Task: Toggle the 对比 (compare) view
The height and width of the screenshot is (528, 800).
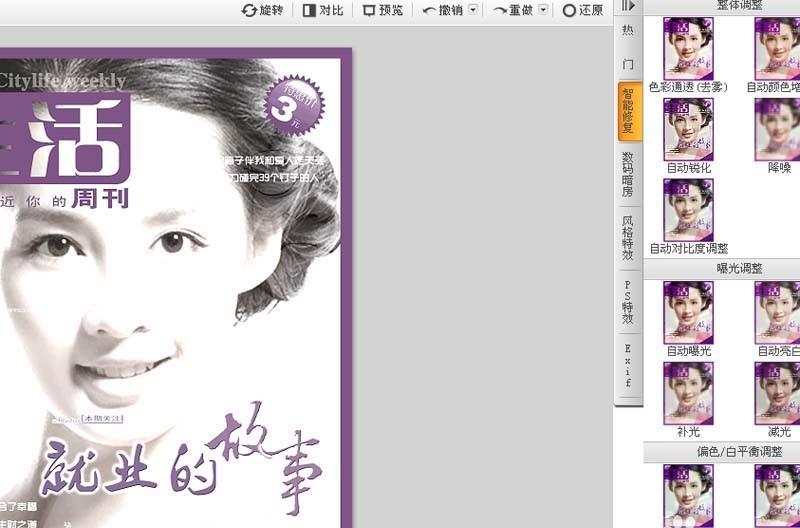Action: (x=323, y=10)
